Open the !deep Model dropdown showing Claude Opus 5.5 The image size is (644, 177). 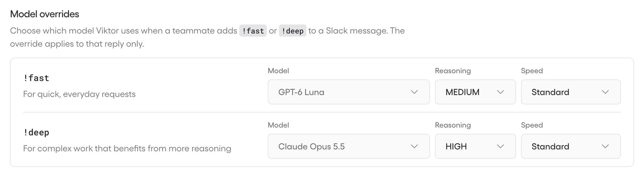(x=348, y=146)
